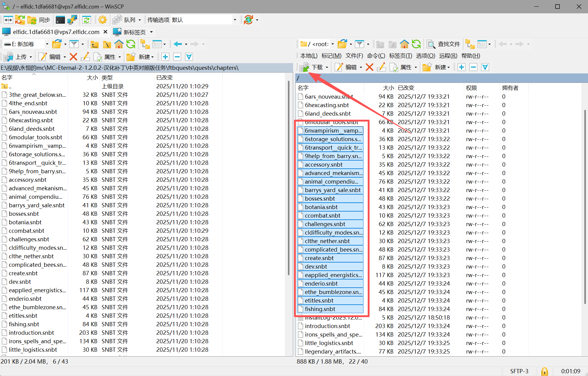Click the preferences gear icon
The height and width of the screenshot is (376, 588).
coord(103,20)
